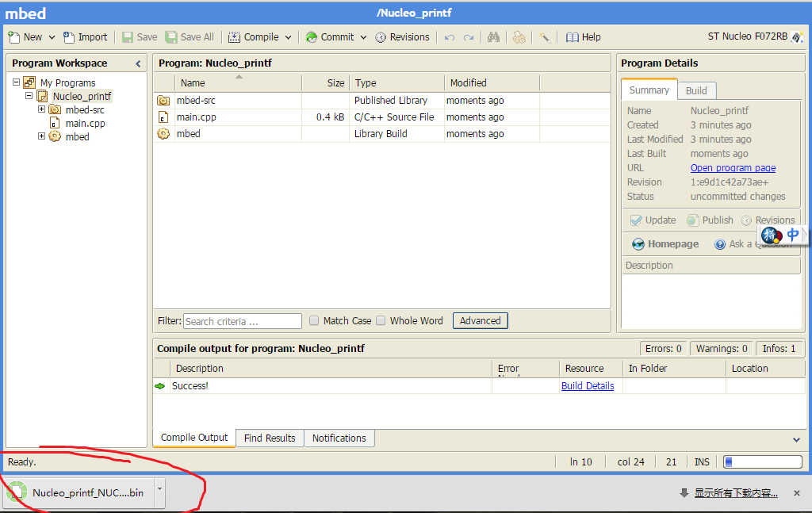Sort file list by Name column

point(238,82)
